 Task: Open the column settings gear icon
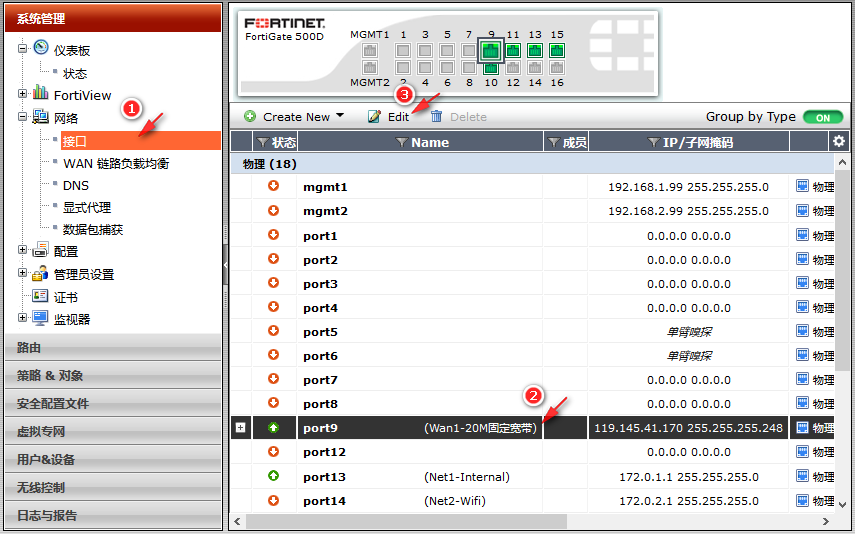tap(839, 141)
